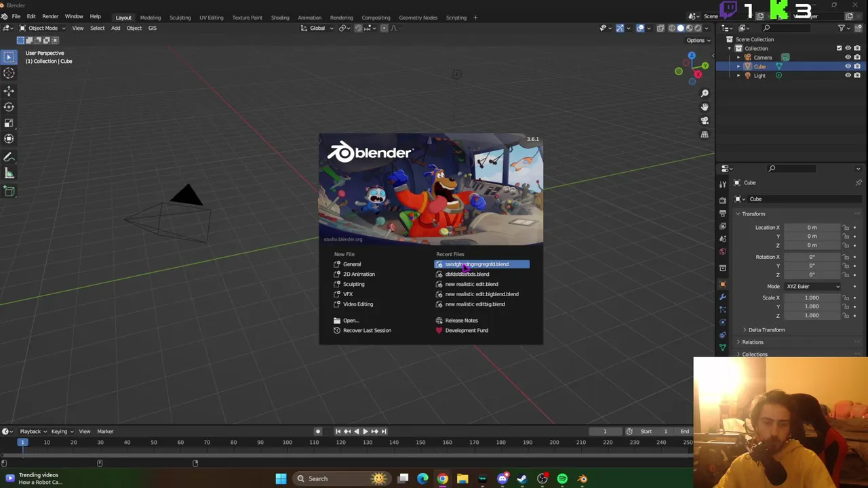The width and height of the screenshot is (868, 488).
Task: Select the Measure tool
Action: point(9,174)
